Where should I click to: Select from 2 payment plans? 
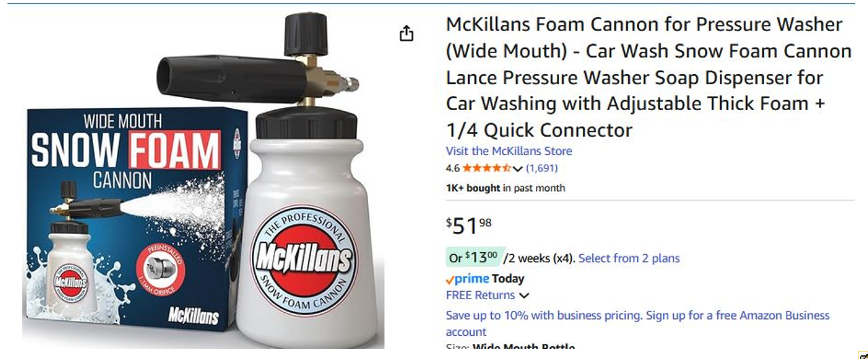(629, 258)
